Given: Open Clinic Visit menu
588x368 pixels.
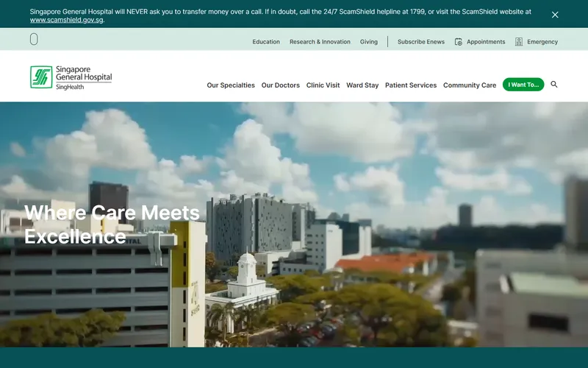Looking at the screenshot, I should (323, 85).
